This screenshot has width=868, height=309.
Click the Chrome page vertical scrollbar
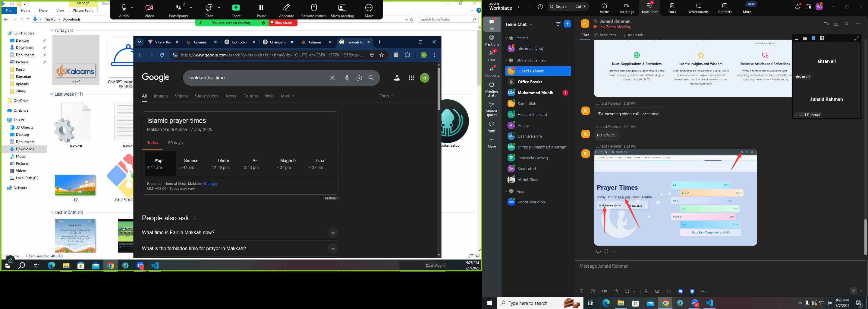[x=439, y=89]
